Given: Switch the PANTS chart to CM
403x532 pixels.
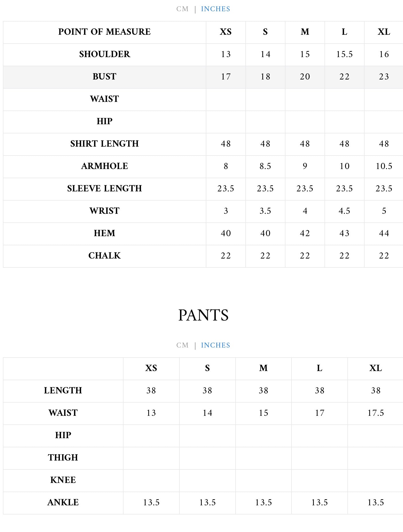Looking at the screenshot, I should (182, 345).
